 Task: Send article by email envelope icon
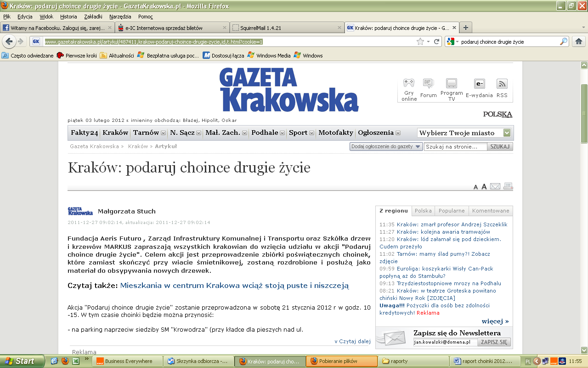pos(495,186)
